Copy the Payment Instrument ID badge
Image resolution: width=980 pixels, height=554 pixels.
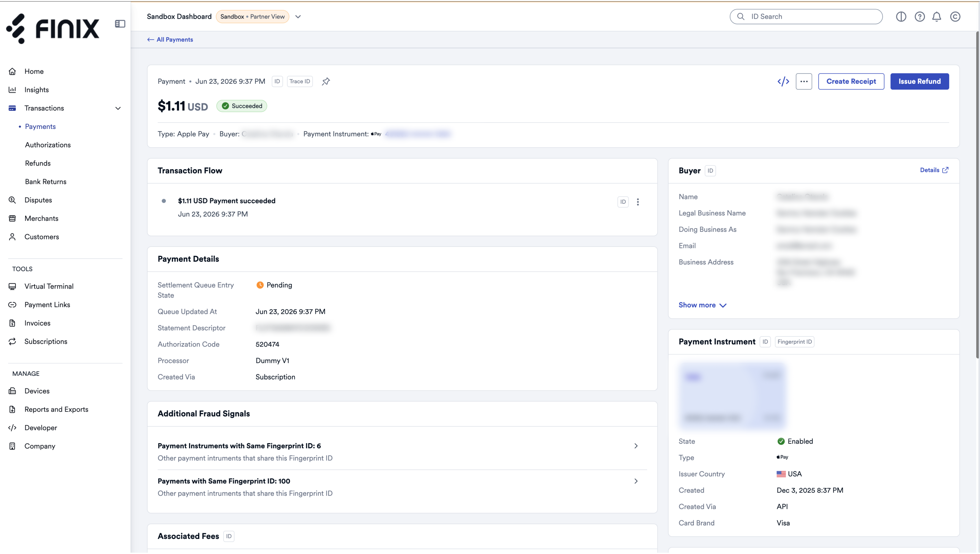(765, 342)
